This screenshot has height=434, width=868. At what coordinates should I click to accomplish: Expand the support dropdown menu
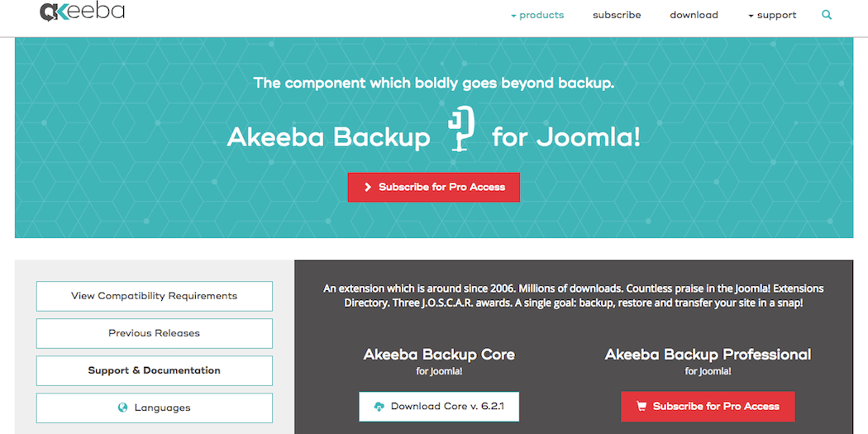click(772, 15)
